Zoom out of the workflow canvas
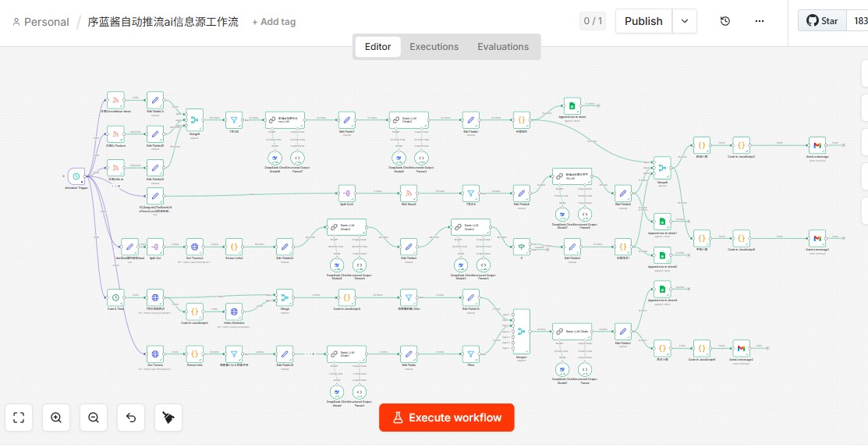The height and width of the screenshot is (448, 868). [94, 418]
